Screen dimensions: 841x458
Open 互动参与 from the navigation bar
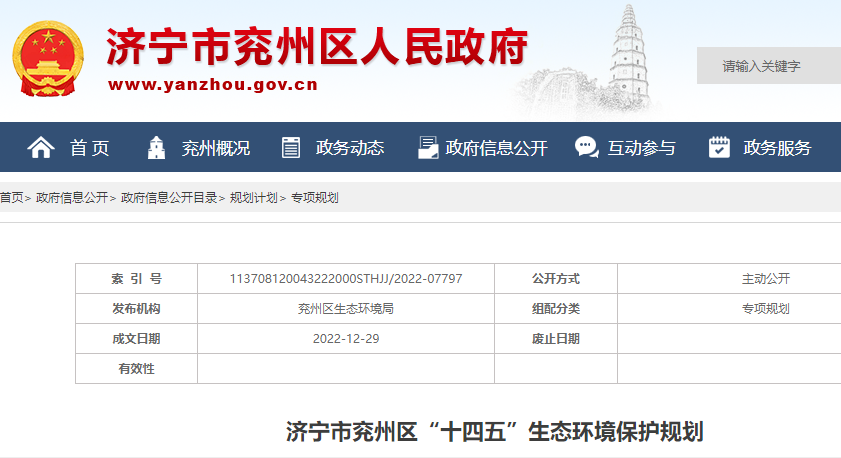(641, 148)
